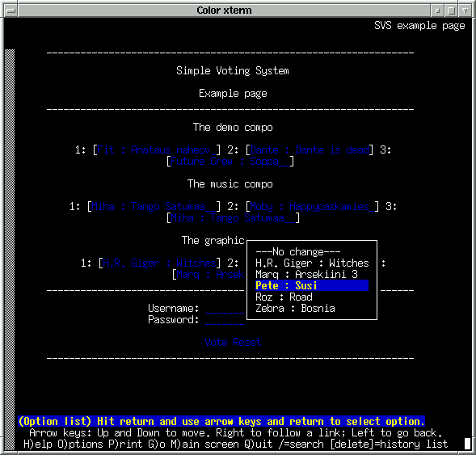The width and height of the screenshot is (476, 455).
Task: Open 'H.R. Giger : Witches' option link
Action: 159,263
